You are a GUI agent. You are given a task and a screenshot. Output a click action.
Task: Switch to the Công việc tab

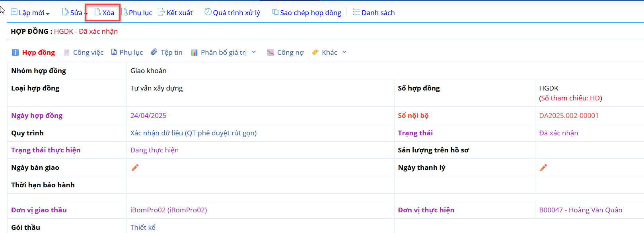pyautogui.click(x=88, y=52)
